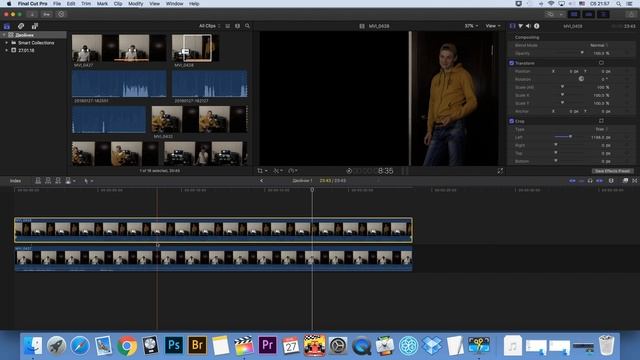Open the Edit menu
The width and height of the screenshot is (640, 360).
coord(71,4)
